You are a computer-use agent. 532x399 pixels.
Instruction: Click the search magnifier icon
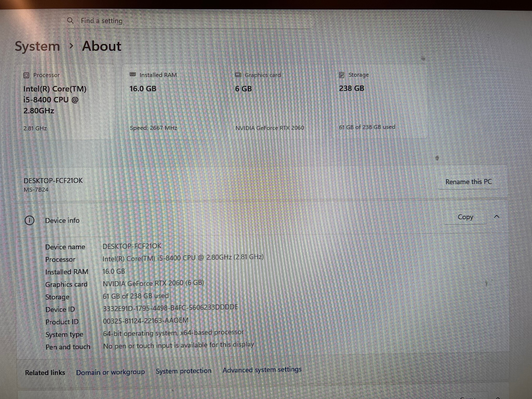pyautogui.click(x=70, y=20)
